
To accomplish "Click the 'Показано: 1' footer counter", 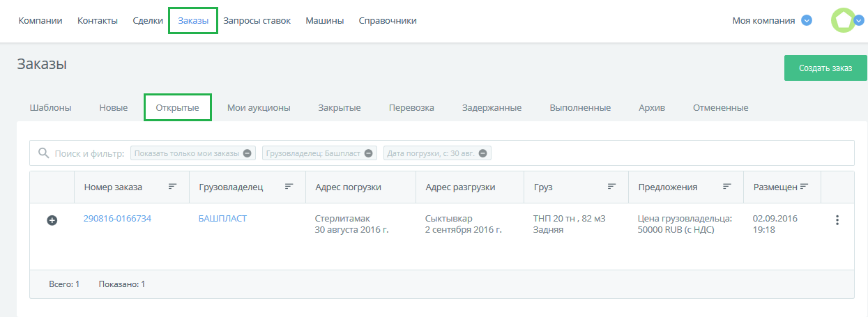I will 122,284.
